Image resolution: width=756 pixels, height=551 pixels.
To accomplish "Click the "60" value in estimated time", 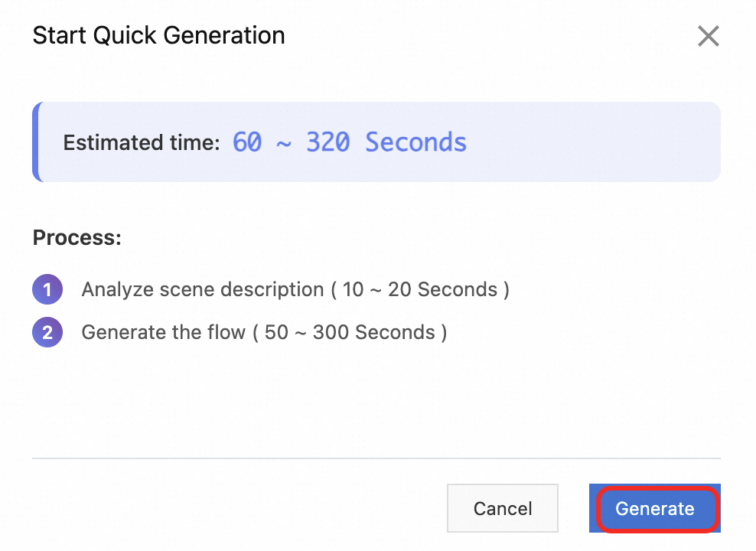I will click(x=247, y=142).
